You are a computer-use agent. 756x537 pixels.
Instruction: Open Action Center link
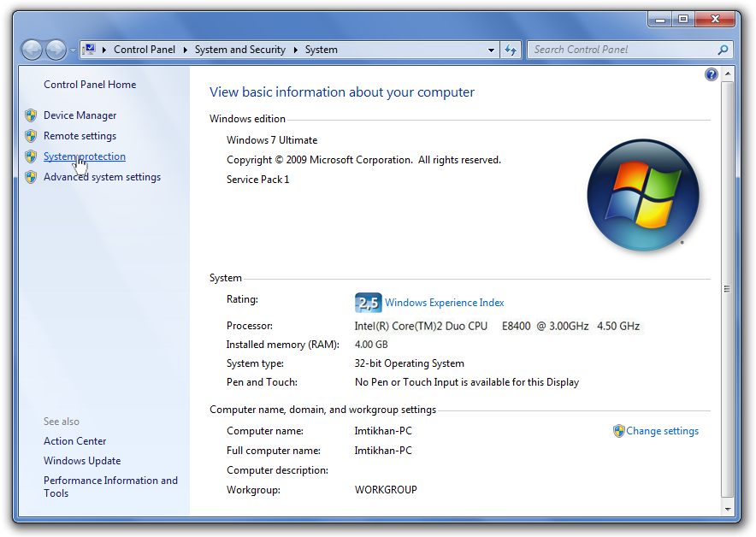click(74, 441)
